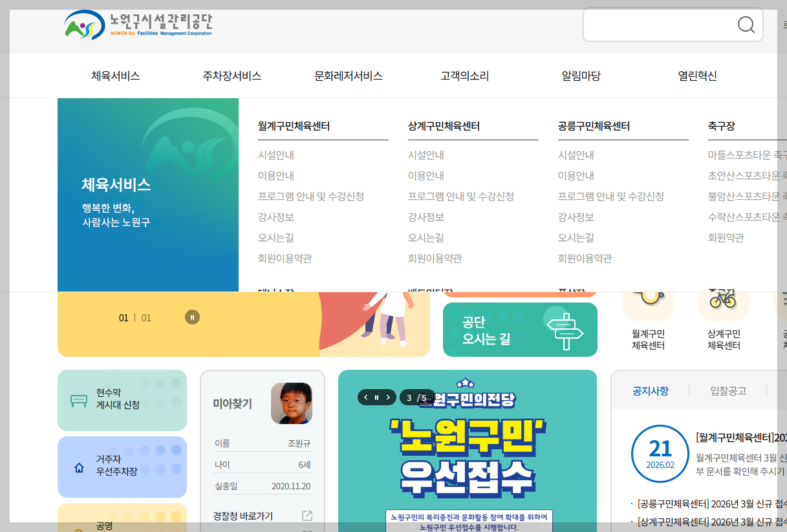This screenshot has width=787, height=532.
Task: Open 프로그램 안내 및 수강신청 under 월계구민체육센터
Action: click(x=311, y=197)
